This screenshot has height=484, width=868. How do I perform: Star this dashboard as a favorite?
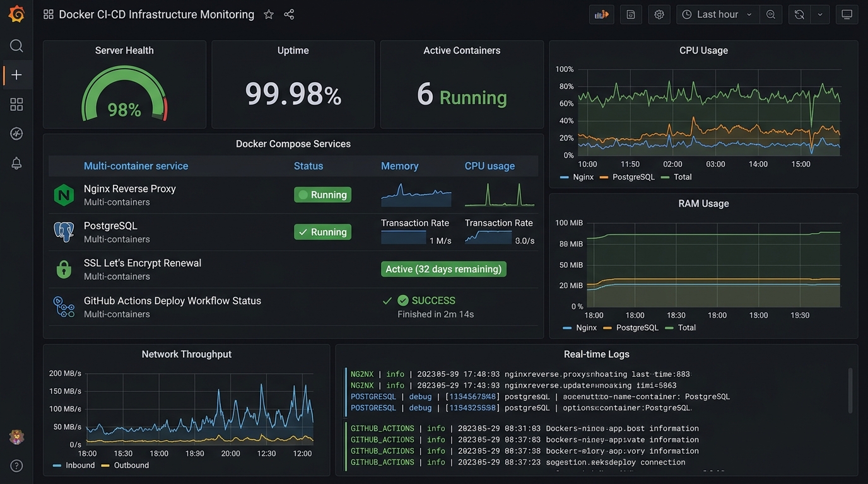click(x=269, y=14)
